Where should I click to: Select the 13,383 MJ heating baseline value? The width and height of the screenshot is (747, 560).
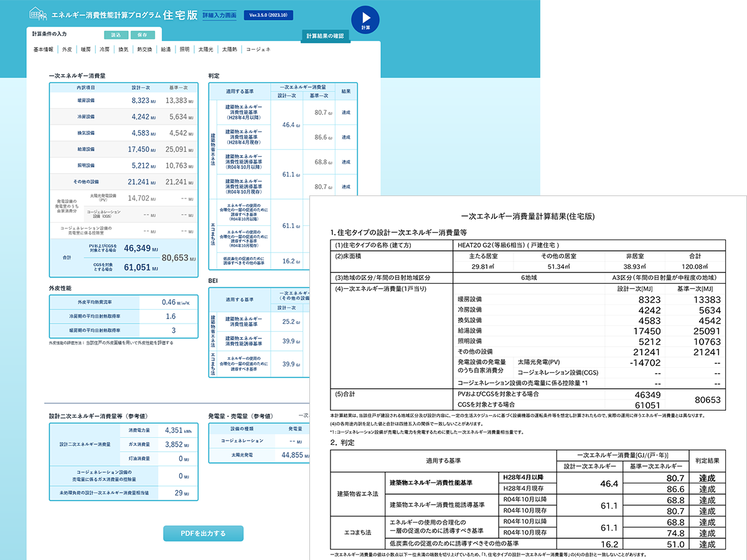pyautogui.click(x=181, y=100)
